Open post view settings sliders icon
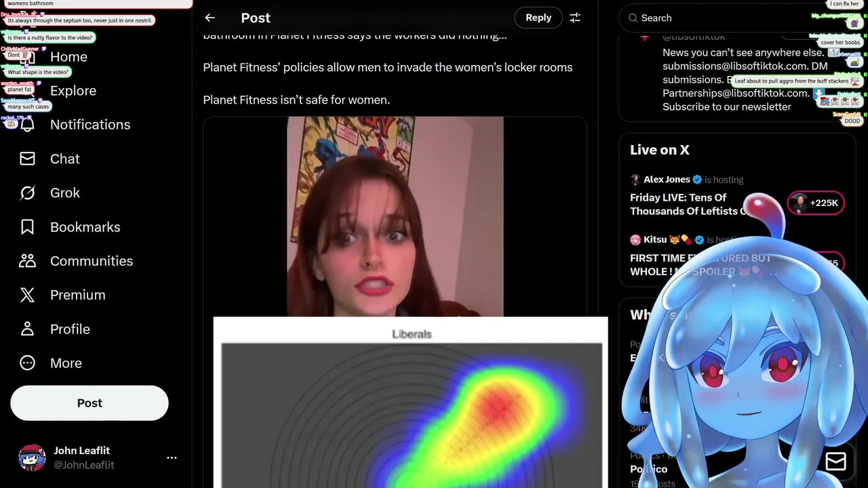 tap(575, 18)
